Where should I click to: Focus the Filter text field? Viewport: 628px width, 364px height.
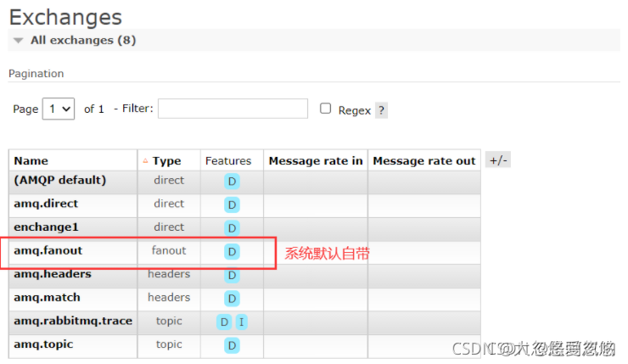point(233,109)
